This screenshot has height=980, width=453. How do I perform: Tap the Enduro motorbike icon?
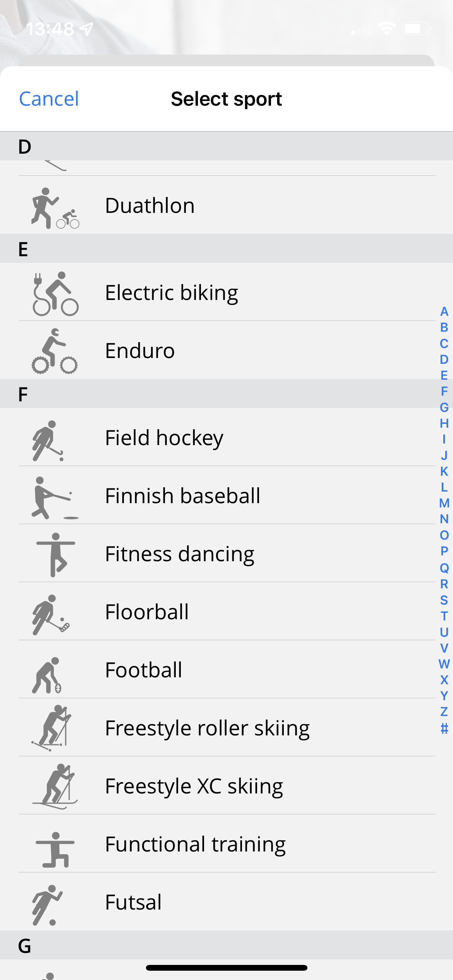pyautogui.click(x=55, y=351)
